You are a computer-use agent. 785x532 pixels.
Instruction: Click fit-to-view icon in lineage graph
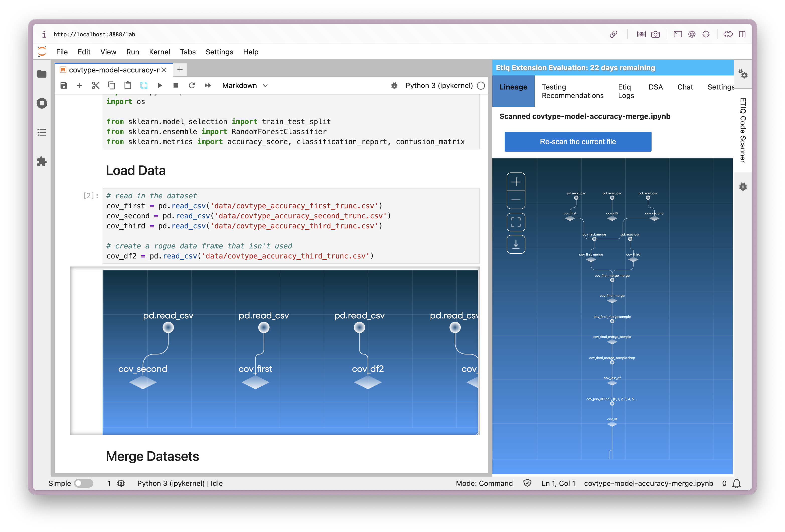515,222
